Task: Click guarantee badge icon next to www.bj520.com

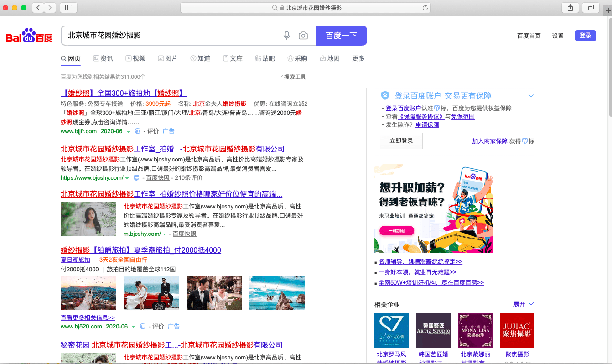Action: 143,327
